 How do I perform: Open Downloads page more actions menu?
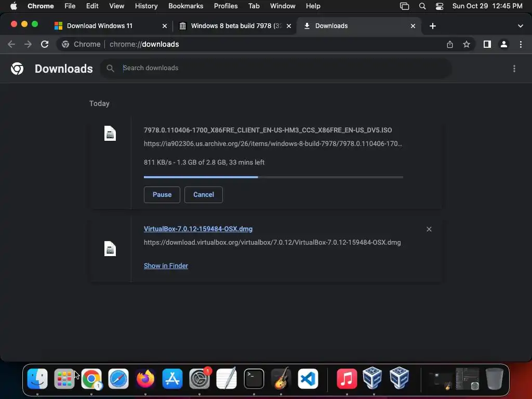coord(514,69)
